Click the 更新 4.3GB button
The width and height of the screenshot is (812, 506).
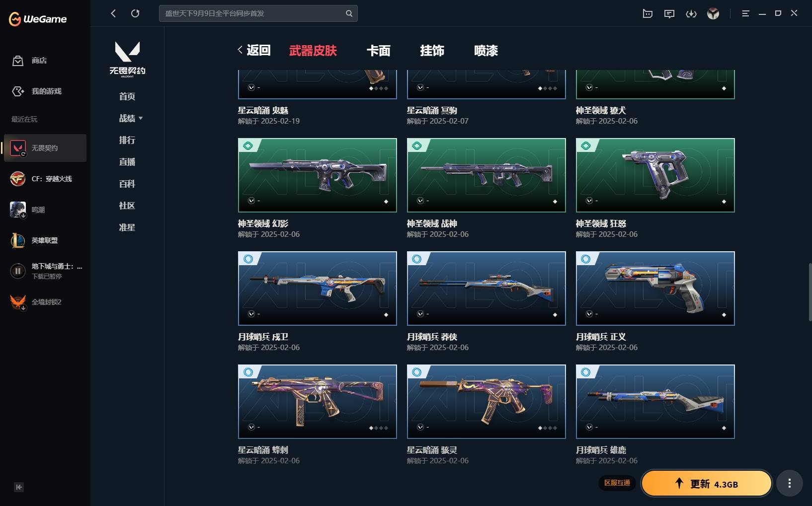click(x=707, y=484)
